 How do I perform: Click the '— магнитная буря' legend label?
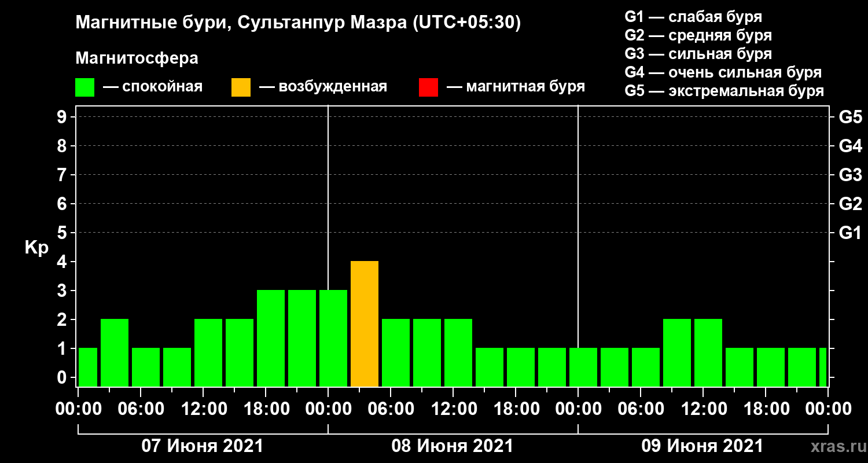click(516, 87)
